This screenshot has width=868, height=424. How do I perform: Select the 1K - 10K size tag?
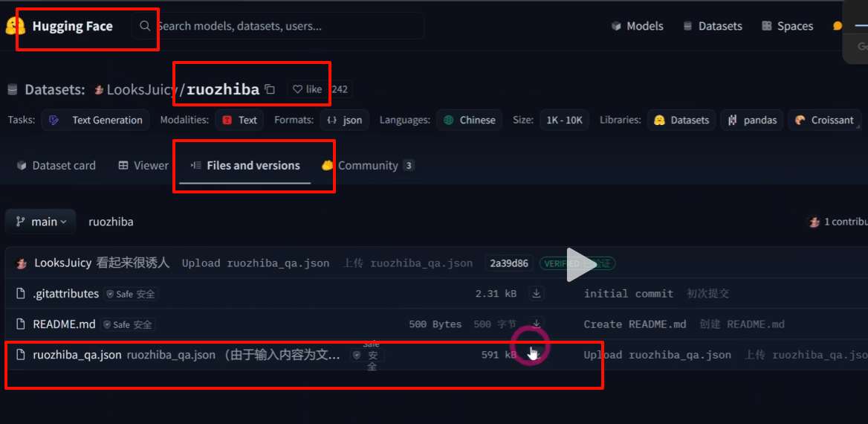(564, 120)
